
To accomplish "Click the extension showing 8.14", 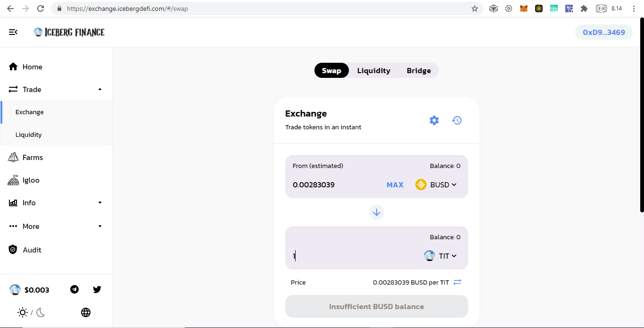I will point(609,8).
